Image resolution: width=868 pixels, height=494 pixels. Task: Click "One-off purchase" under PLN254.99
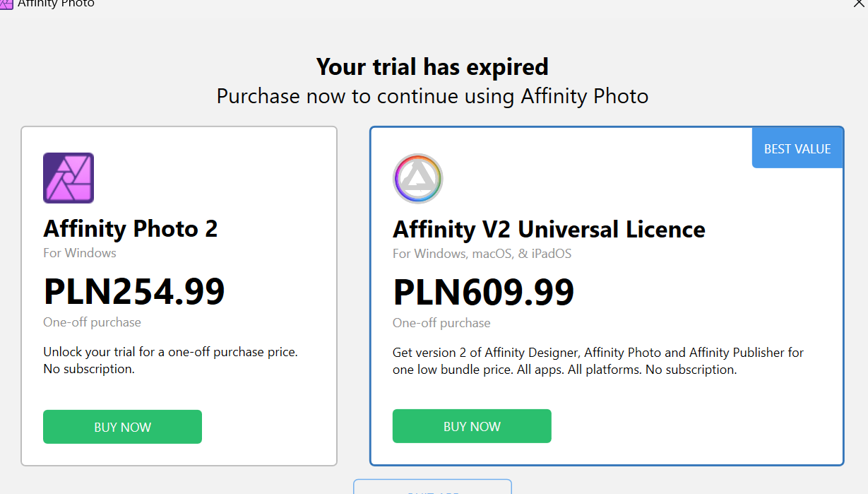pyautogui.click(x=92, y=322)
